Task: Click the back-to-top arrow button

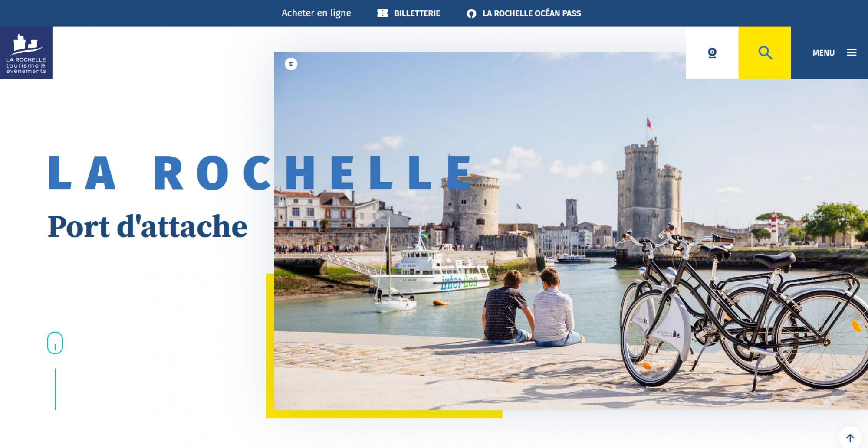Action: click(850, 438)
